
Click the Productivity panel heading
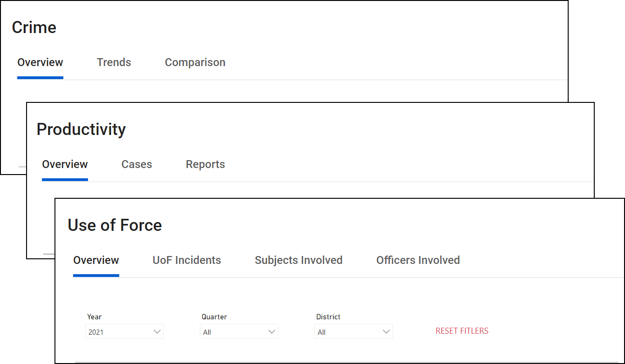[81, 129]
